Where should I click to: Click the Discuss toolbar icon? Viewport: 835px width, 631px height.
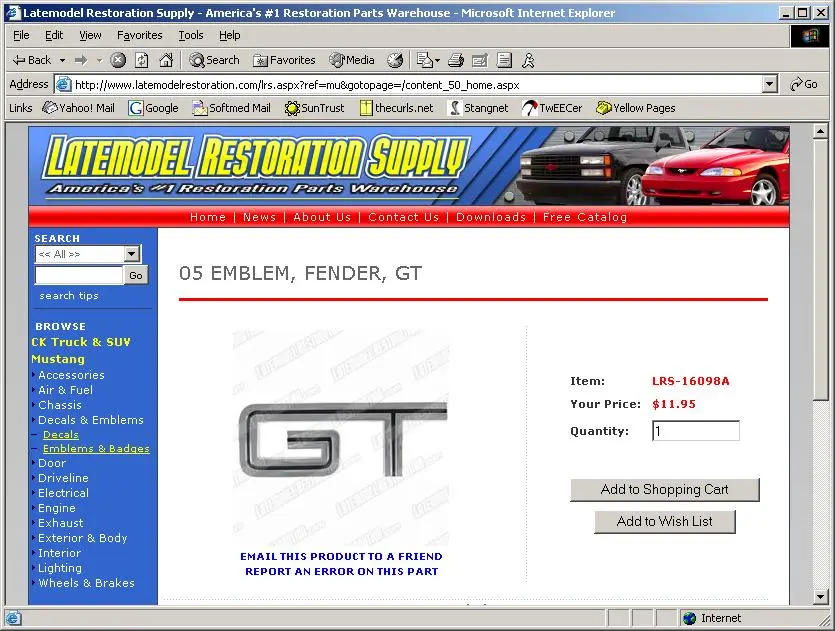[504, 60]
